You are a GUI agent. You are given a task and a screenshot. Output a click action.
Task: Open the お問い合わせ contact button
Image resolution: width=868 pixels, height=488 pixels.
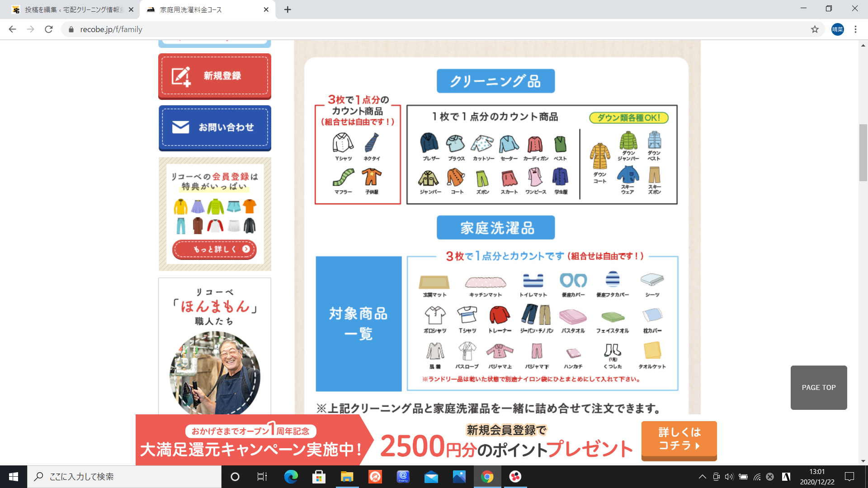coord(215,128)
